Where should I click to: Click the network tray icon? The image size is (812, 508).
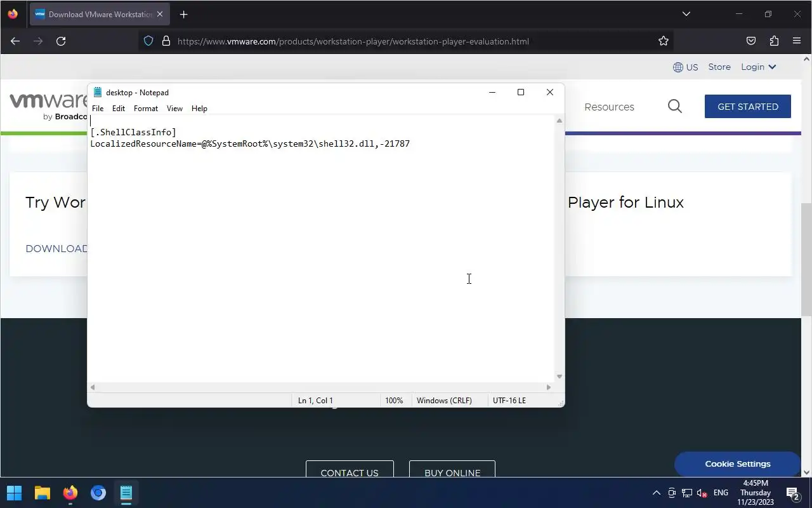(x=686, y=493)
